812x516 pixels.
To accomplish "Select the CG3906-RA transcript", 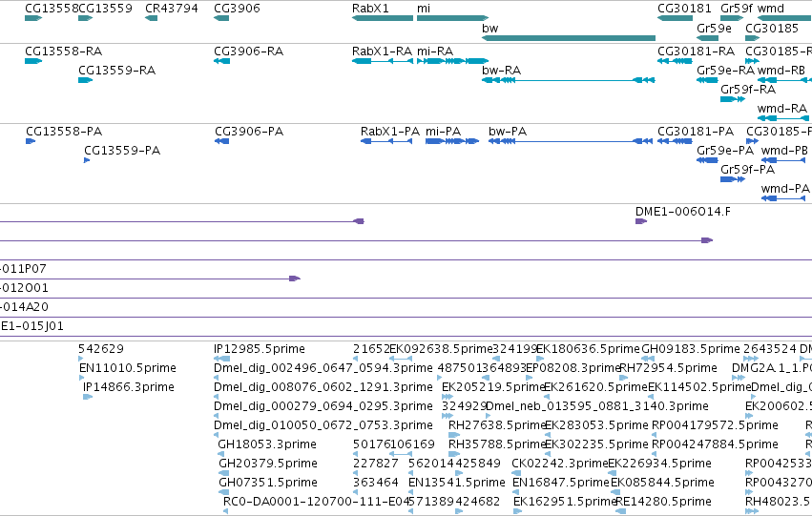I will click(249, 52).
